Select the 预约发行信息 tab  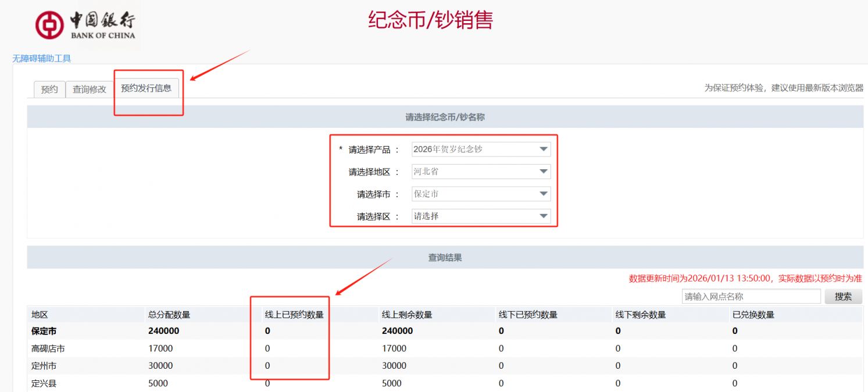point(146,88)
